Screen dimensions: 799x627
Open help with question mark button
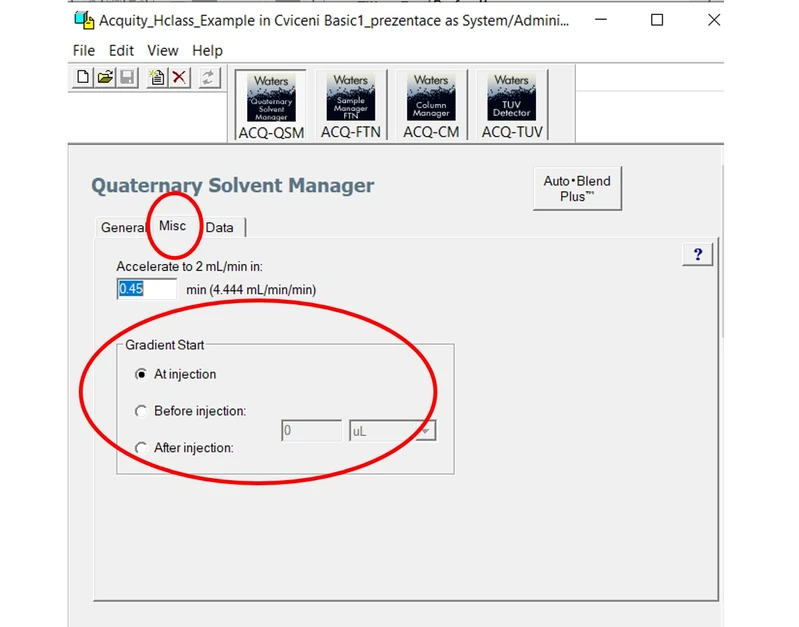[x=698, y=254]
